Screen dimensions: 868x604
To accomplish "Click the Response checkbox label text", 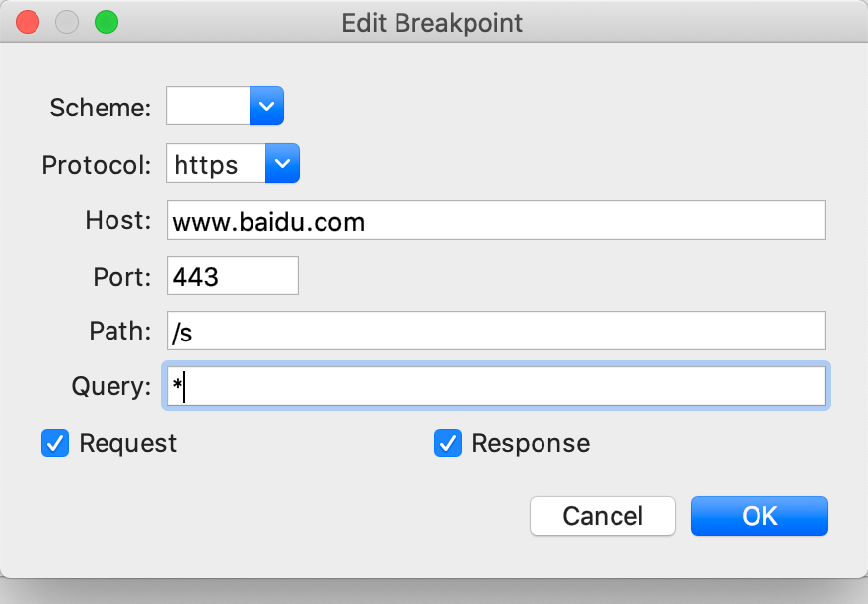I will [531, 444].
